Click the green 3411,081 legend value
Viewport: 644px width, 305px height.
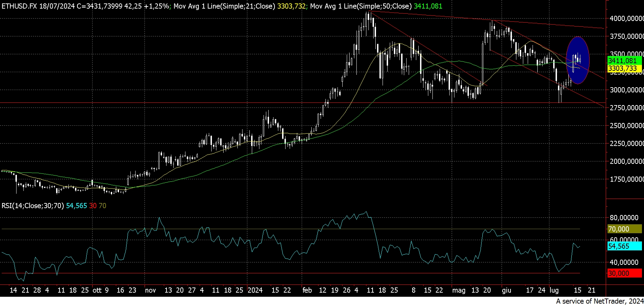coord(428,6)
